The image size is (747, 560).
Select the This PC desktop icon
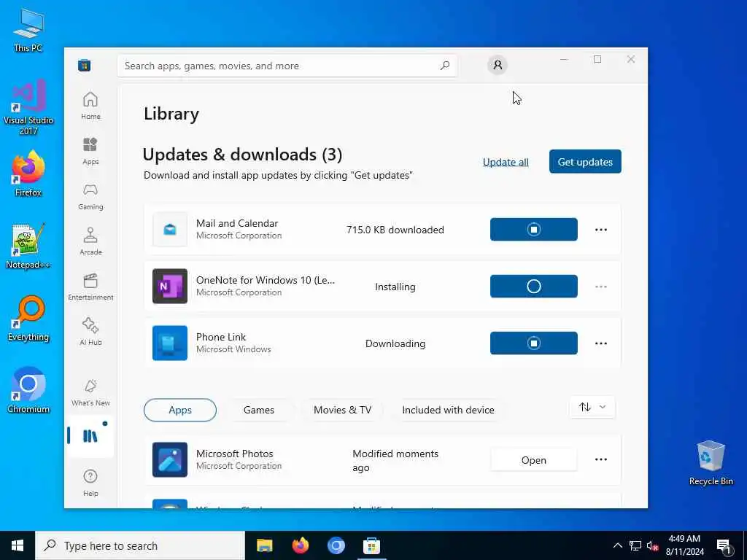[28, 31]
